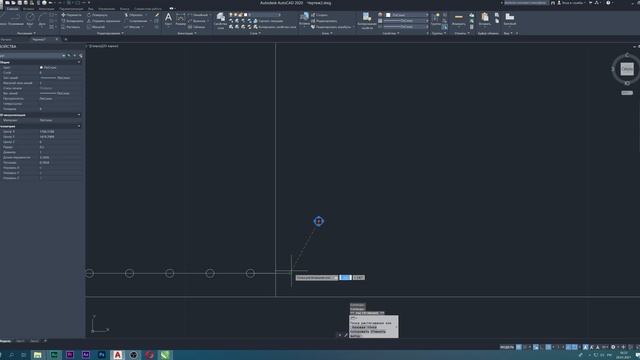Image resolution: width=640 pixels, height=360 pixels.
Task: Click the Group (Группа) icon
Action: tap(436, 19)
